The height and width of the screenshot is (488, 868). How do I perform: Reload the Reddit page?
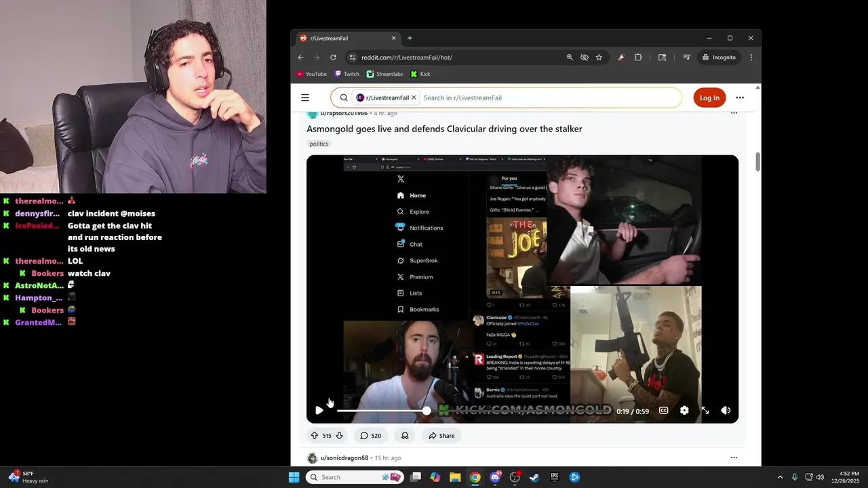pyautogui.click(x=333, y=58)
